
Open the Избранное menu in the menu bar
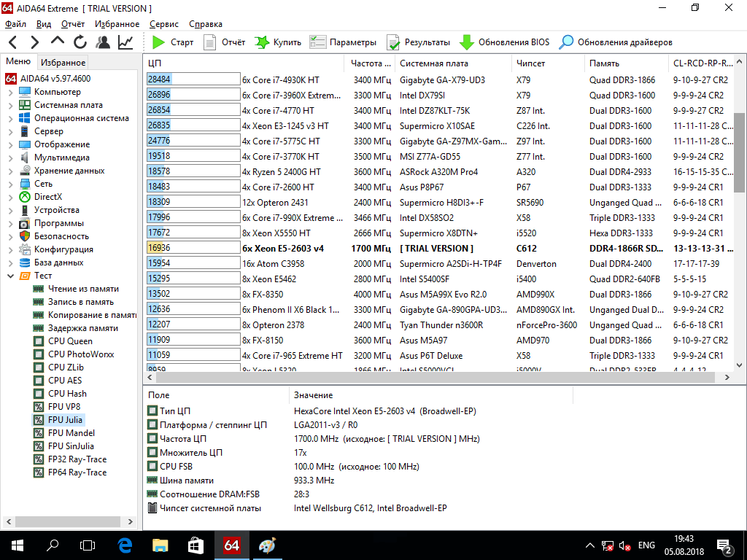117,24
